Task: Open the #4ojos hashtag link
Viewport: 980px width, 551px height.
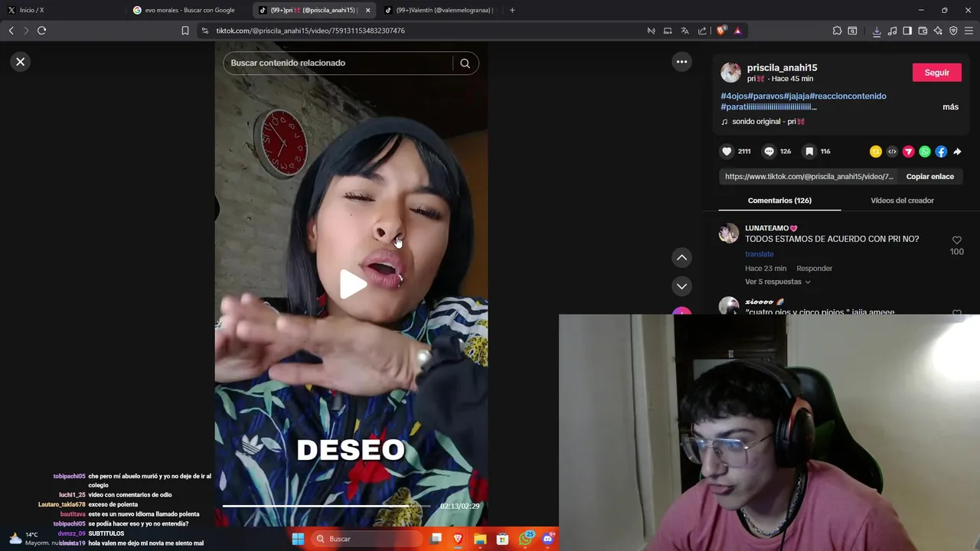Action: tap(734, 96)
